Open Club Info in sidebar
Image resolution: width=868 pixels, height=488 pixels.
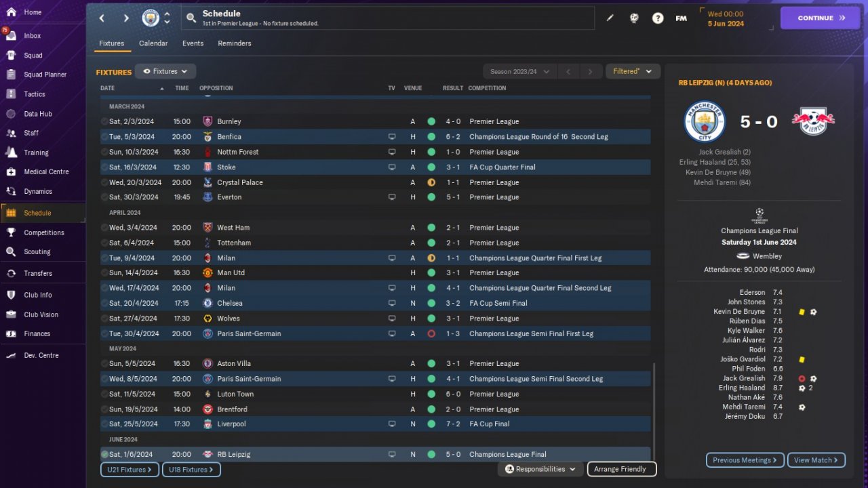tap(37, 295)
